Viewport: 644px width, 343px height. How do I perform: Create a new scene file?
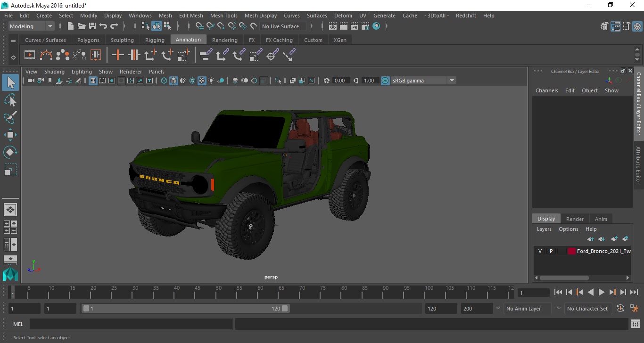coord(70,26)
